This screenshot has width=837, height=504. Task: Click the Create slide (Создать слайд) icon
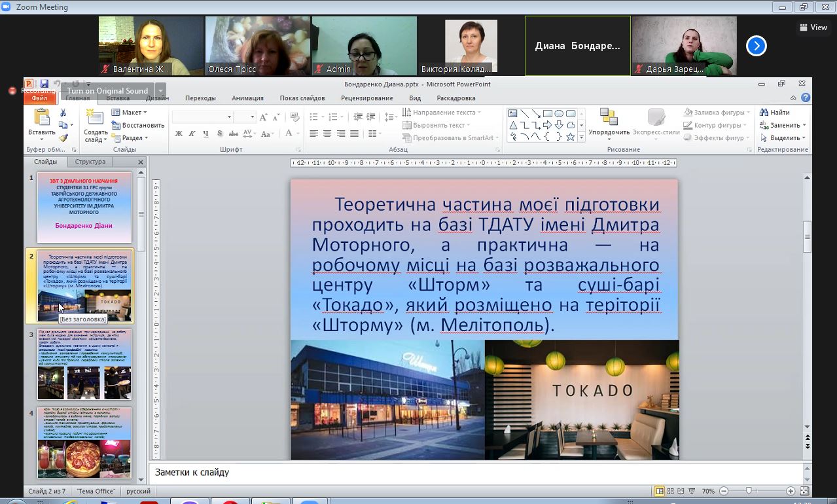tap(96, 118)
